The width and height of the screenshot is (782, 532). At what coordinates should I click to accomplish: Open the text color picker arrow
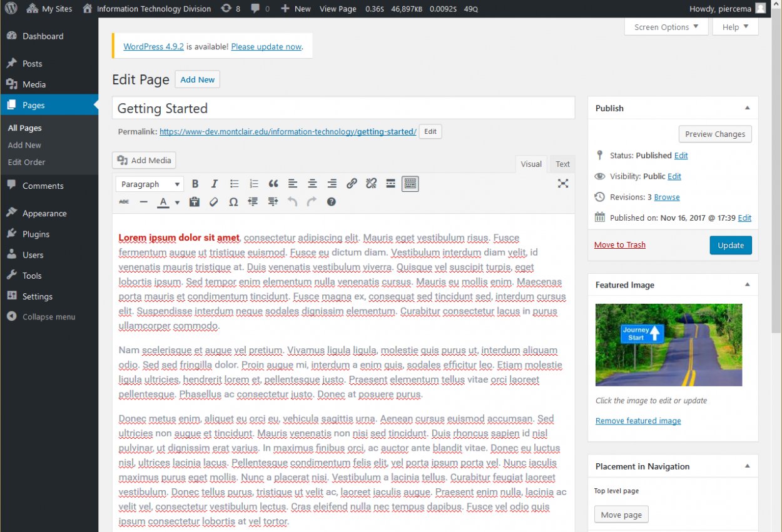(176, 201)
